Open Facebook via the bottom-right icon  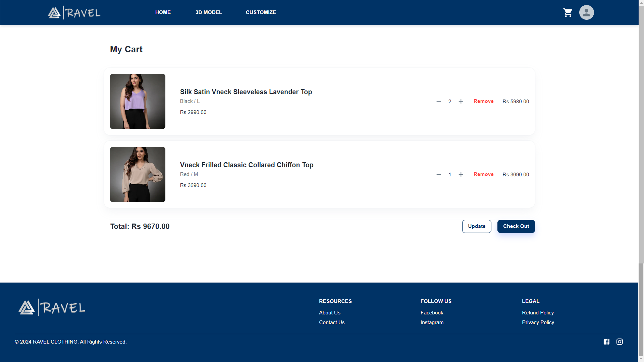(606, 342)
